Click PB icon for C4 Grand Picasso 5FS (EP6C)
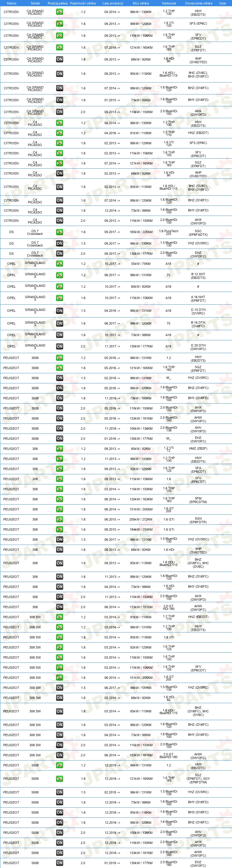Image resolution: width=232 pixels, height=868 pixels. click(60, 24)
